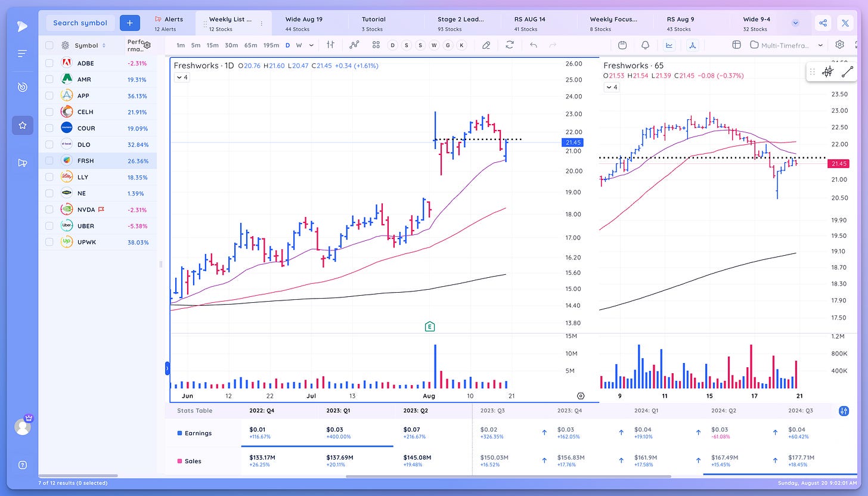Undo the last chart action
Viewport: 868px width, 496px height.
(x=534, y=45)
